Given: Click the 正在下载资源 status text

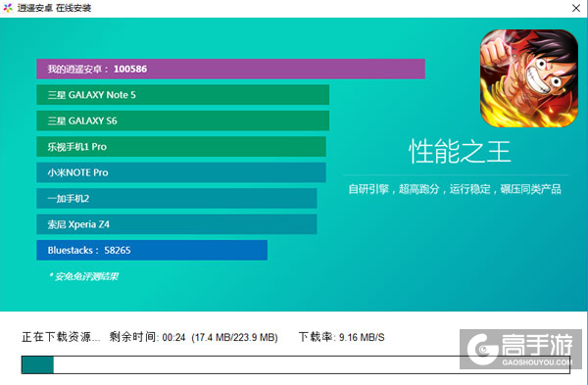Looking at the screenshot, I should point(61,337).
